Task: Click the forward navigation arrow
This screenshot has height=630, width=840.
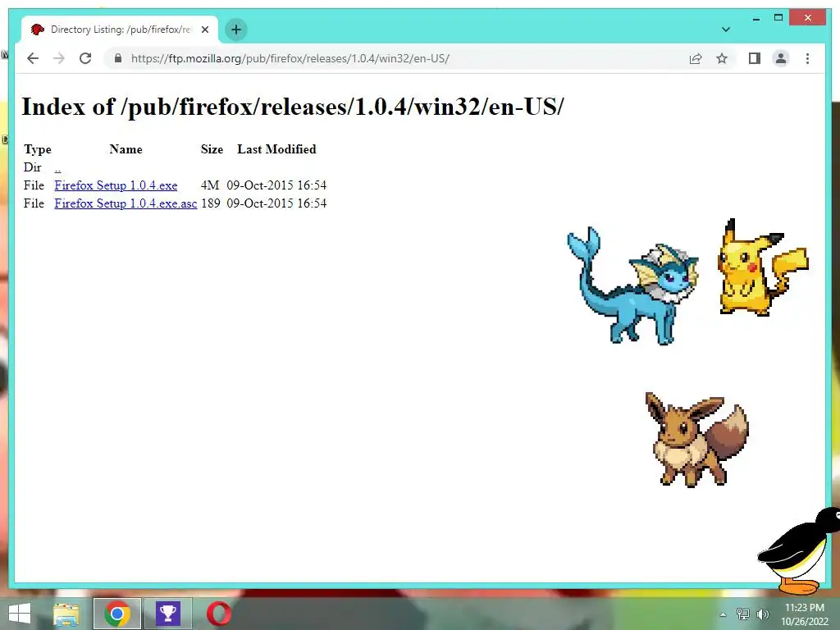Action: click(x=59, y=58)
